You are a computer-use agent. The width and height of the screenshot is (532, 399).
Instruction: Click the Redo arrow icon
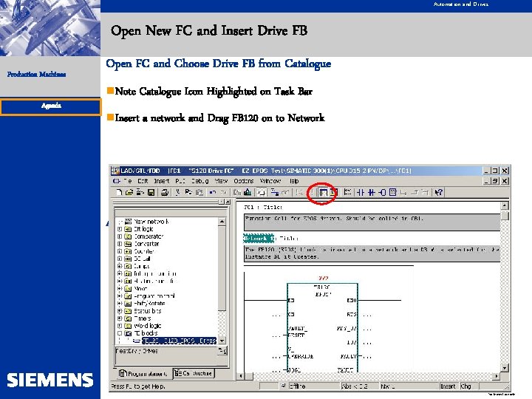(x=223, y=192)
